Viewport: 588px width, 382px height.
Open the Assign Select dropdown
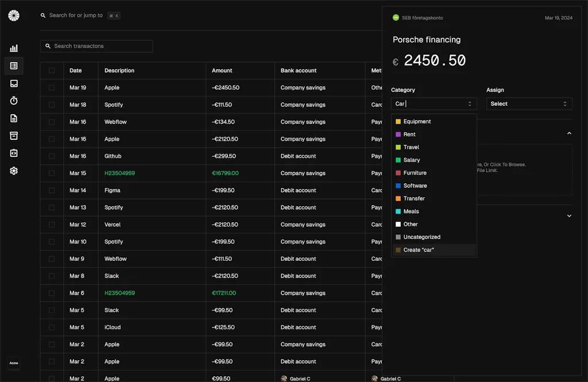point(529,104)
